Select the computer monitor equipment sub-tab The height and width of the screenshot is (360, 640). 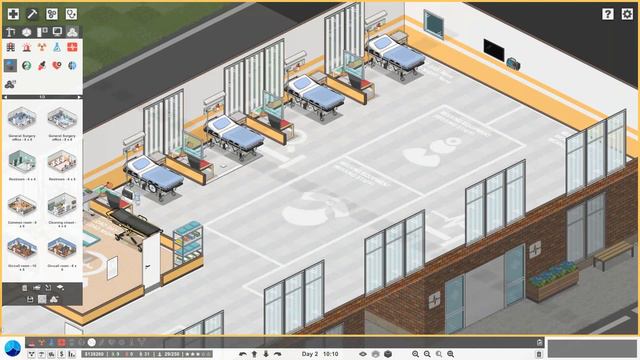[x=57, y=32]
